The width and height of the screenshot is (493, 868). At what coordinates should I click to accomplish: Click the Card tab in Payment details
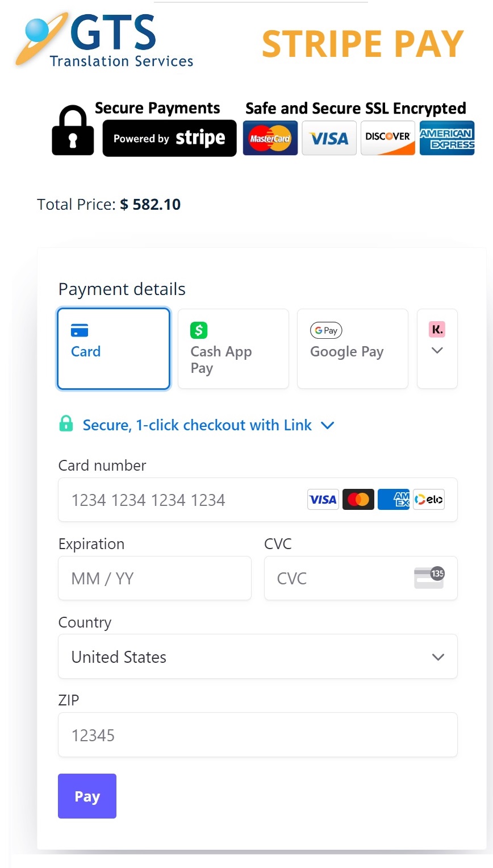[113, 348]
